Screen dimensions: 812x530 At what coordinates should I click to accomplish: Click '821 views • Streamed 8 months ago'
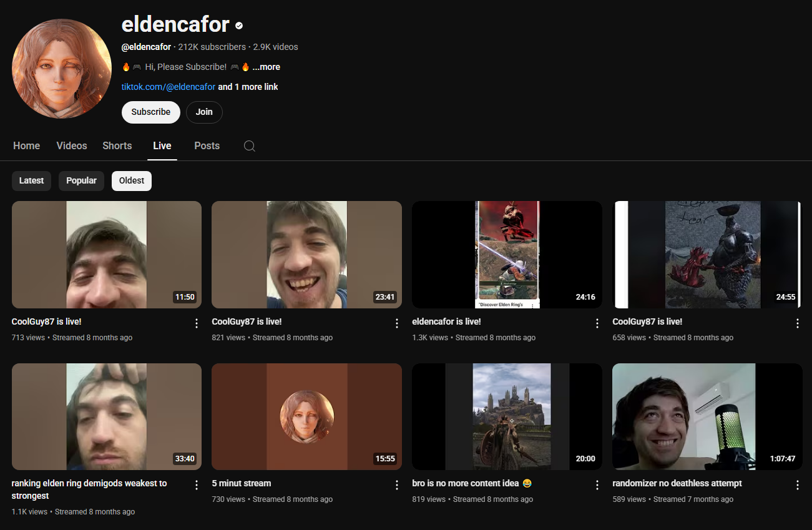272,338
